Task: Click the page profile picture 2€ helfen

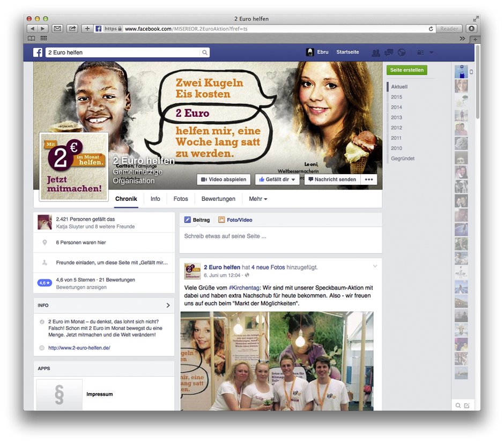Action: (x=74, y=166)
